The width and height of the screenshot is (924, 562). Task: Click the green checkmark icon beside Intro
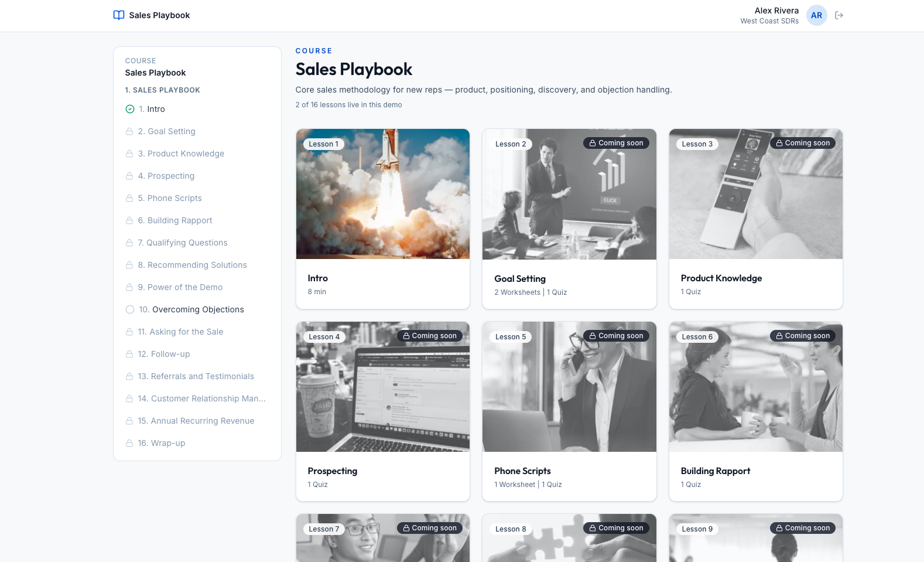(x=130, y=109)
